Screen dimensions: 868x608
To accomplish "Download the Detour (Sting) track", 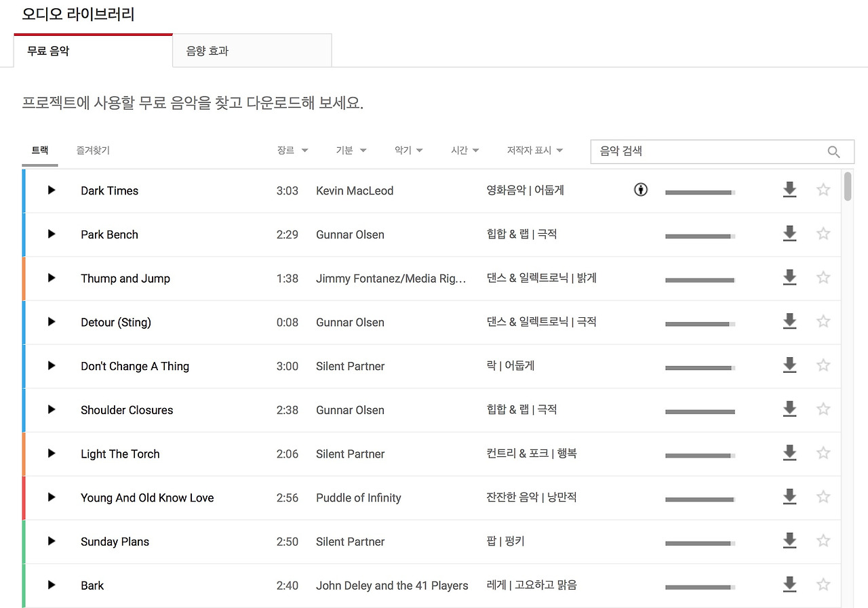I will [x=789, y=321].
